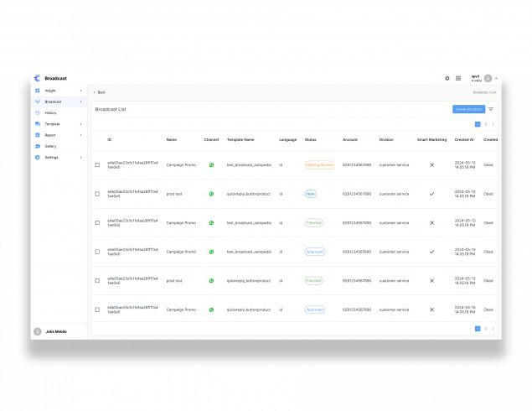Go to page 2 in top pagination
This screenshot has width=532, height=411.
485,124
